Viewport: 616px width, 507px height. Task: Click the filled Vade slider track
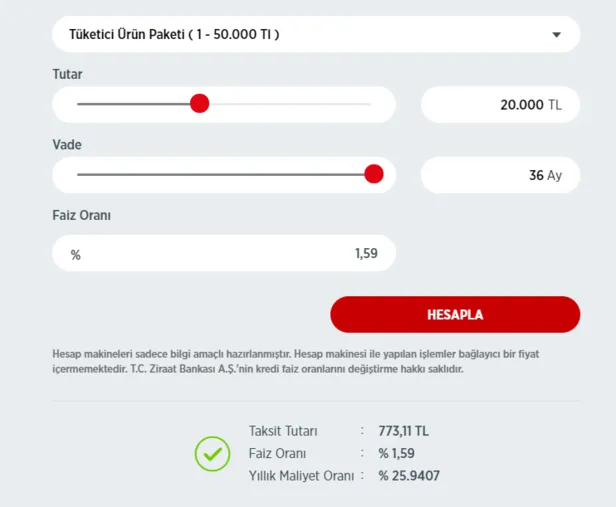point(220,175)
